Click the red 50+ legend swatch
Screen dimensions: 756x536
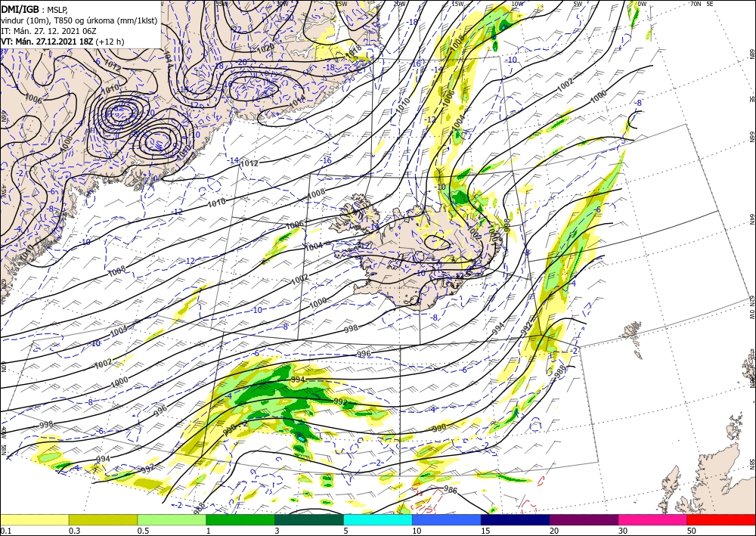click(721, 519)
